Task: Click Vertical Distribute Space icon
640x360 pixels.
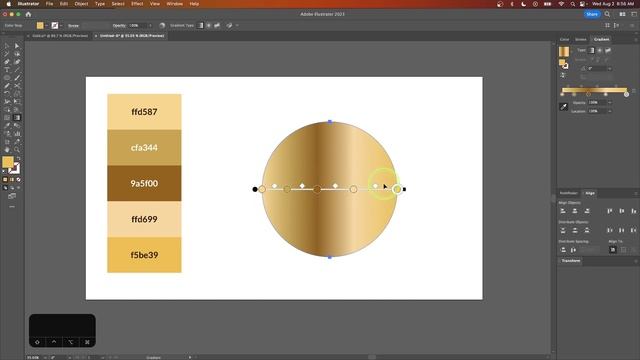Action: tap(563, 250)
